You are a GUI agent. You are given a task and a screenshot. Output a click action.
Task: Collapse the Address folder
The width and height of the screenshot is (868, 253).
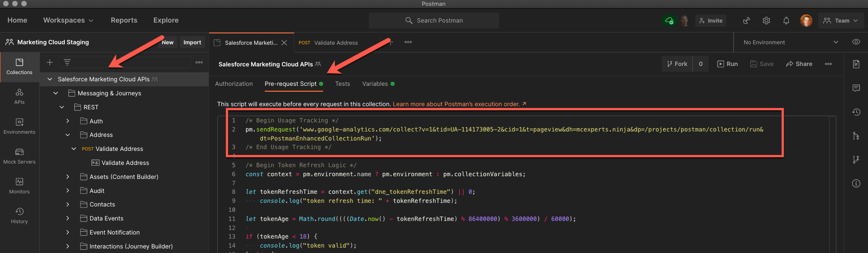pos(68,135)
